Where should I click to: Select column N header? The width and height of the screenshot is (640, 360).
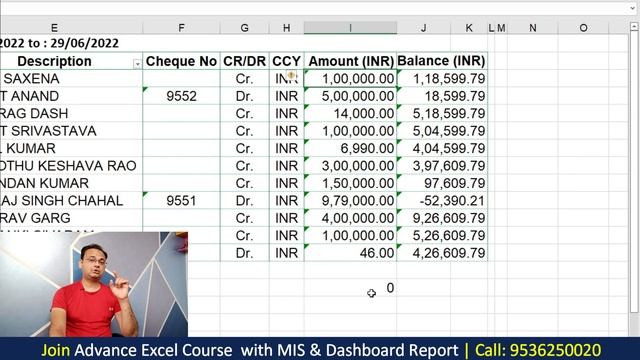533,28
